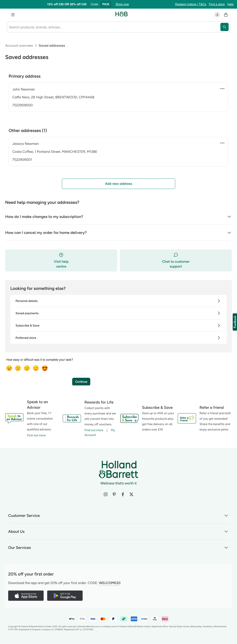The width and height of the screenshot is (237, 644).
Task: Navigate back to Account overview
Action: (19, 46)
